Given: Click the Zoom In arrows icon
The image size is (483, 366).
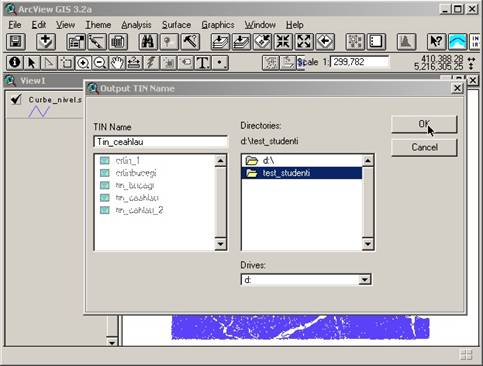Looking at the screenshot, I should (283, 42).
